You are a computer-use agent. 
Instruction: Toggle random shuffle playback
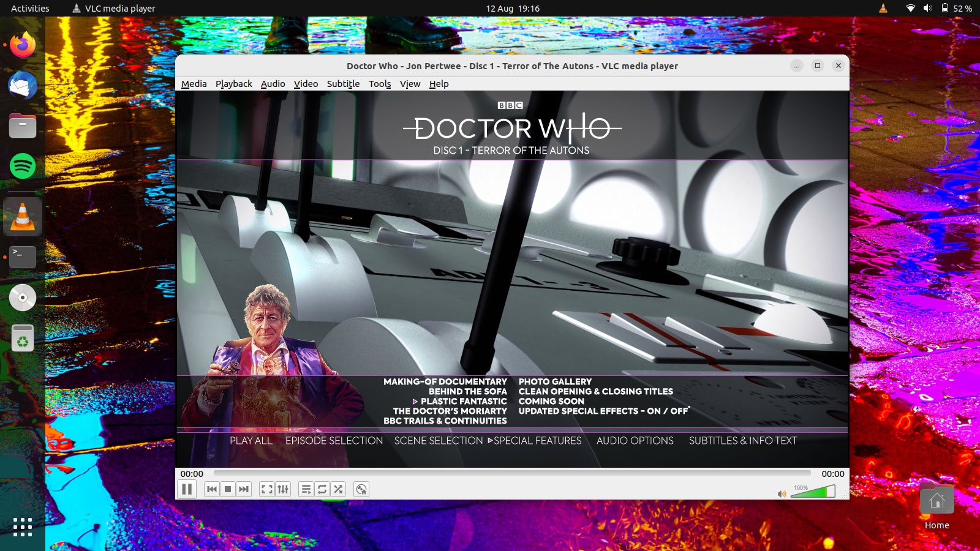pos(338,489)
